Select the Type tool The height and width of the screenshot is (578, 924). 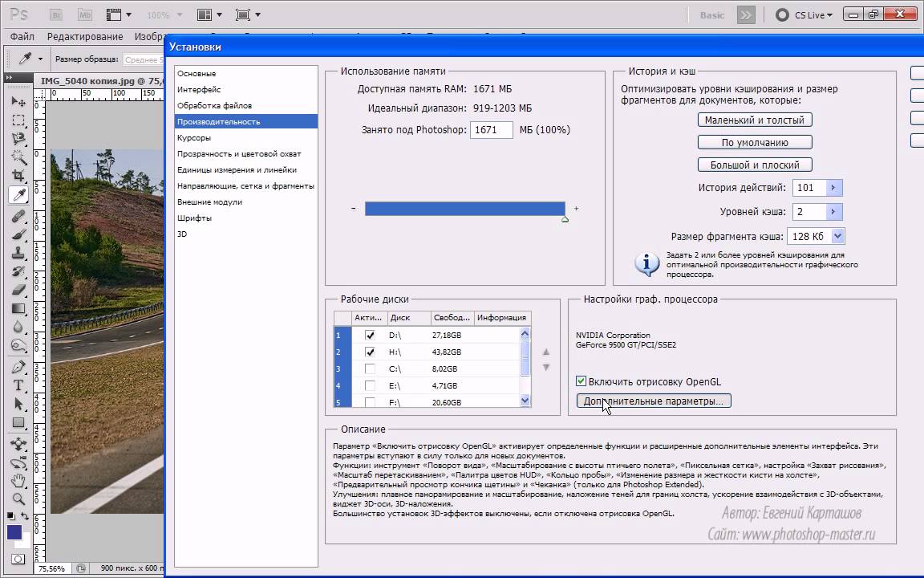point(18,385)
